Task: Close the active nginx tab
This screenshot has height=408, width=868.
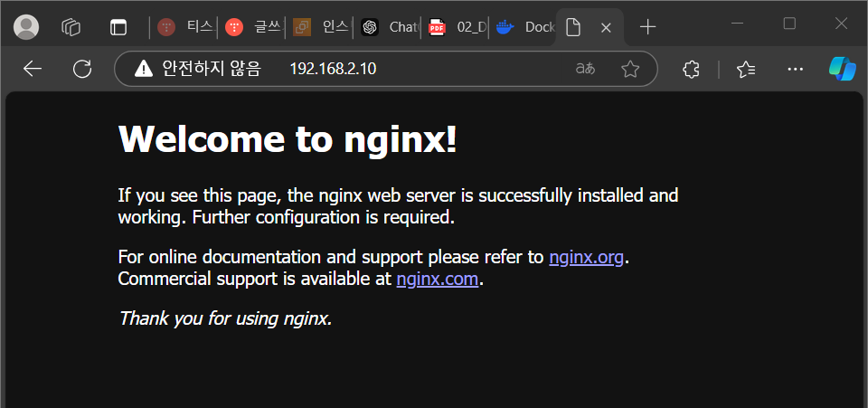Action: [606, 28]
